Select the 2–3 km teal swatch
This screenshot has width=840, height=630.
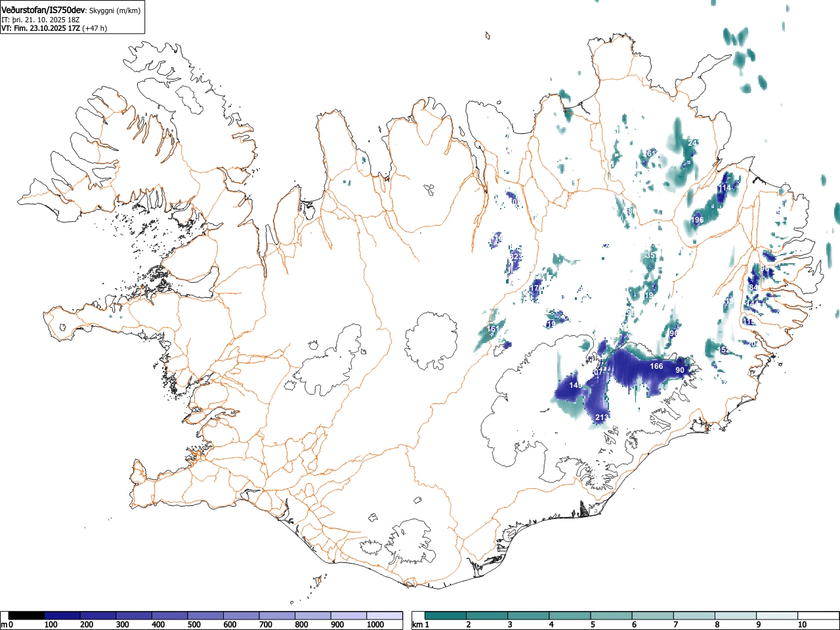pyautogui.click(x=488, y=616)
